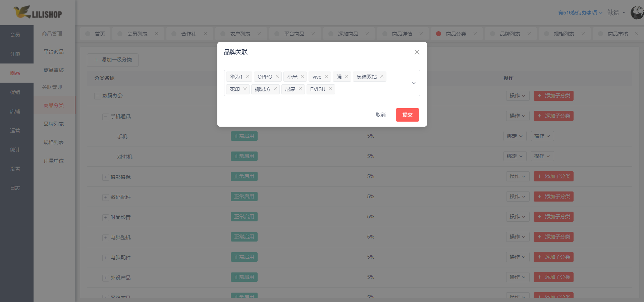Close the 商品分类 tab
644x302 pixels.
pyautogui.click(x=475, y=34)
